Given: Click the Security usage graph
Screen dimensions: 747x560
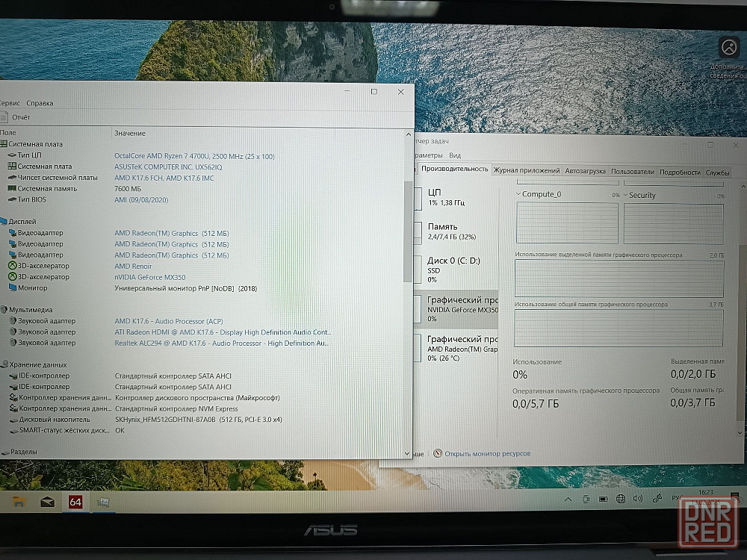Looking at the screenshot, I should point(674,224).
